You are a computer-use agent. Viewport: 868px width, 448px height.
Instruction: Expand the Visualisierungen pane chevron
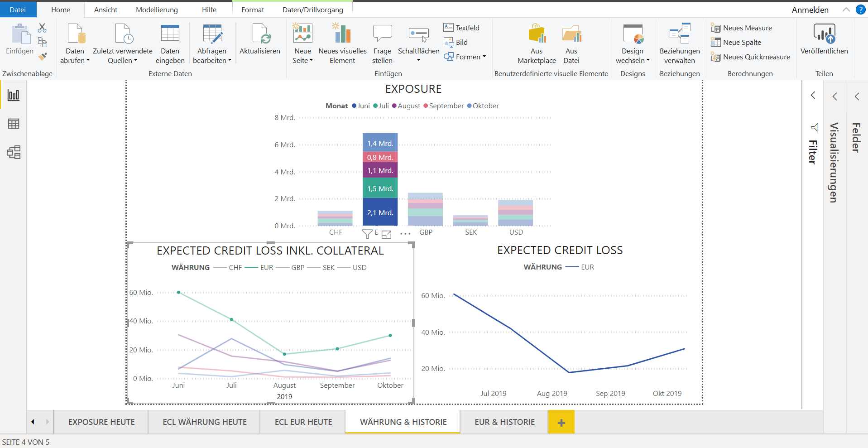pos(835,96)
